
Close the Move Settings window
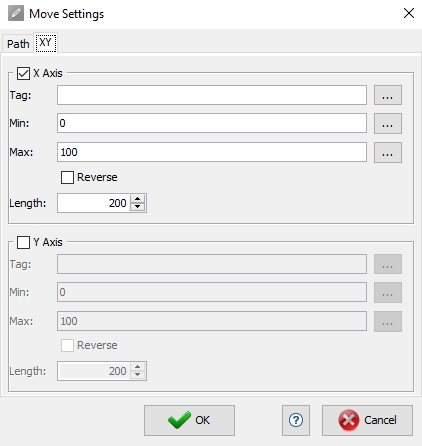pos(409,13)
